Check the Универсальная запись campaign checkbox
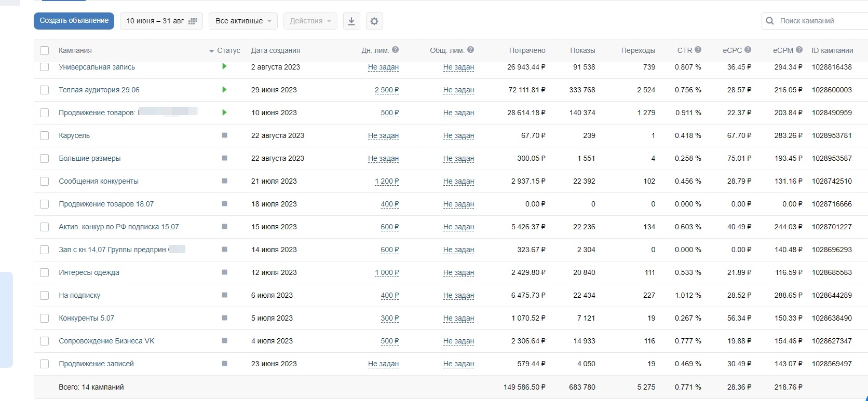Viewport: 868px width, 401px height. pos(45,67)
